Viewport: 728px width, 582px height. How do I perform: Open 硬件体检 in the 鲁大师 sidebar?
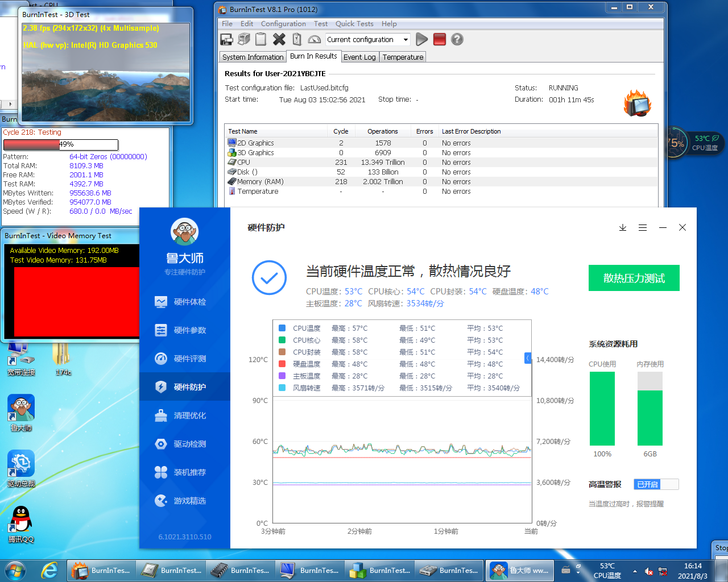(185, 302)
